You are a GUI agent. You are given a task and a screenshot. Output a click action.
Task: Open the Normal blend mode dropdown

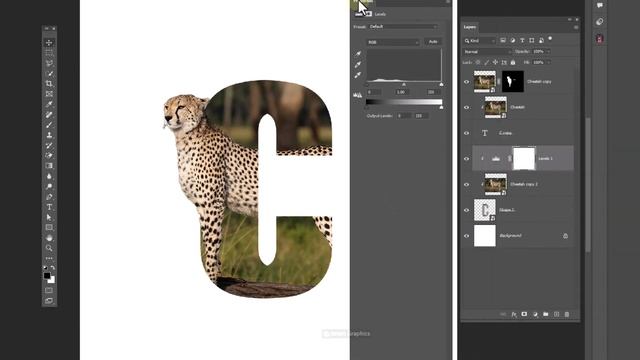[x=487, y=52]
